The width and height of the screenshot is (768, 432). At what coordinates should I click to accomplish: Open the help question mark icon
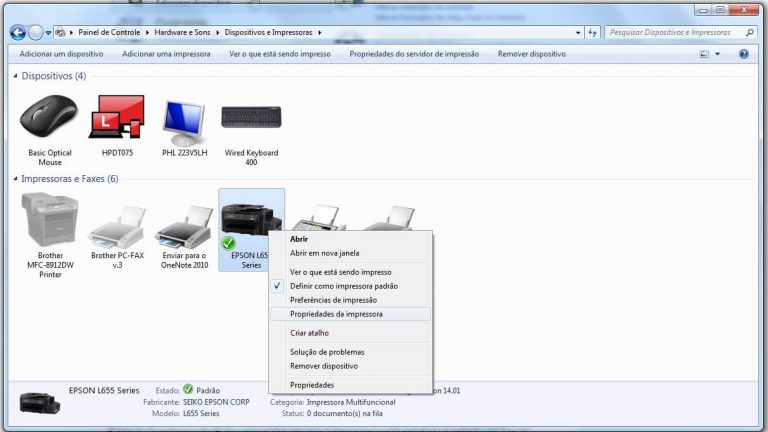click(x=743, y=54)
